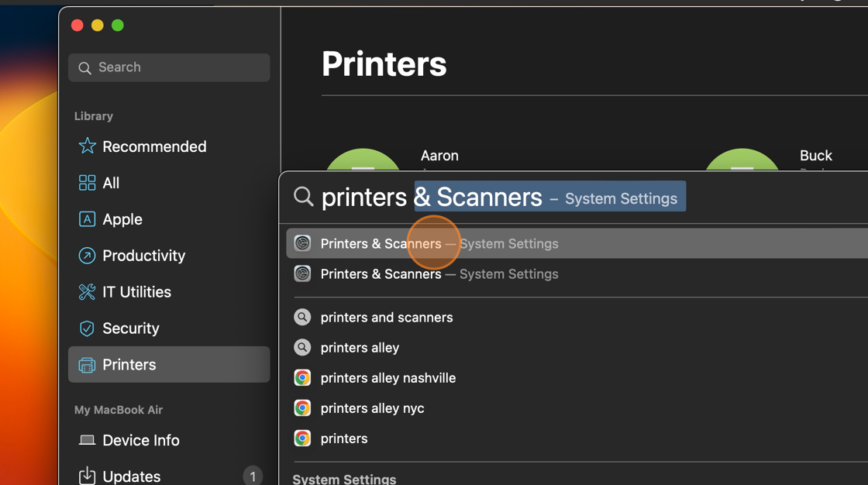
Task: Select the Productivity category
Action: point(169,255)
